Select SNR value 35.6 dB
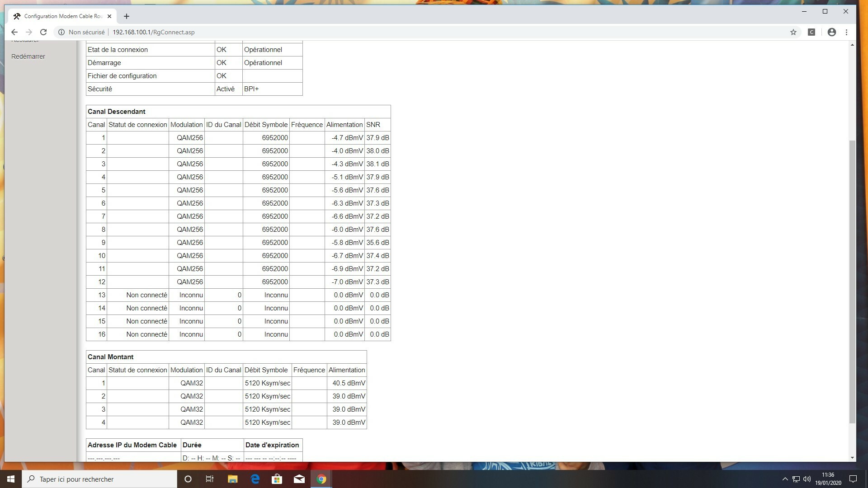 pos(377,243)
